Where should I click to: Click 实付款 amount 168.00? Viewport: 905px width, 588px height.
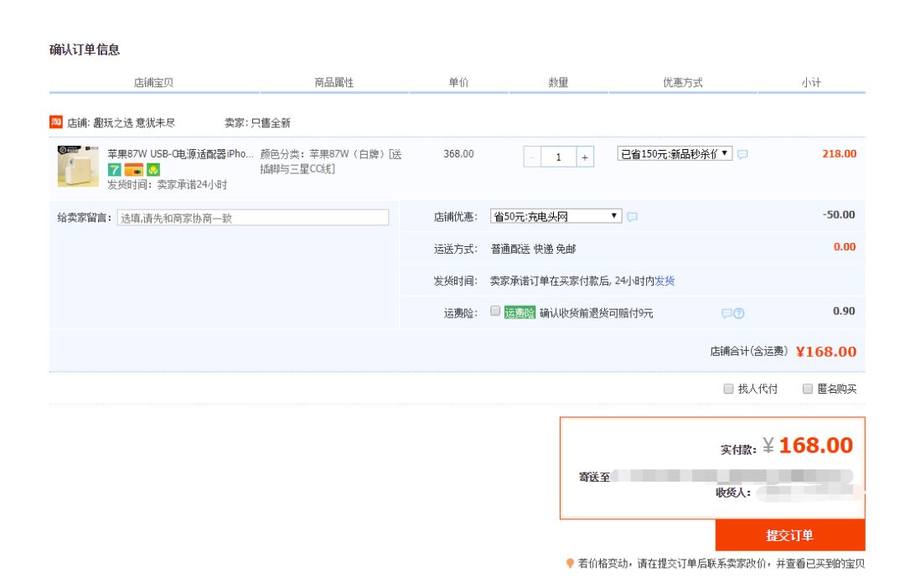pyautogui.click(x=815, y=445)
